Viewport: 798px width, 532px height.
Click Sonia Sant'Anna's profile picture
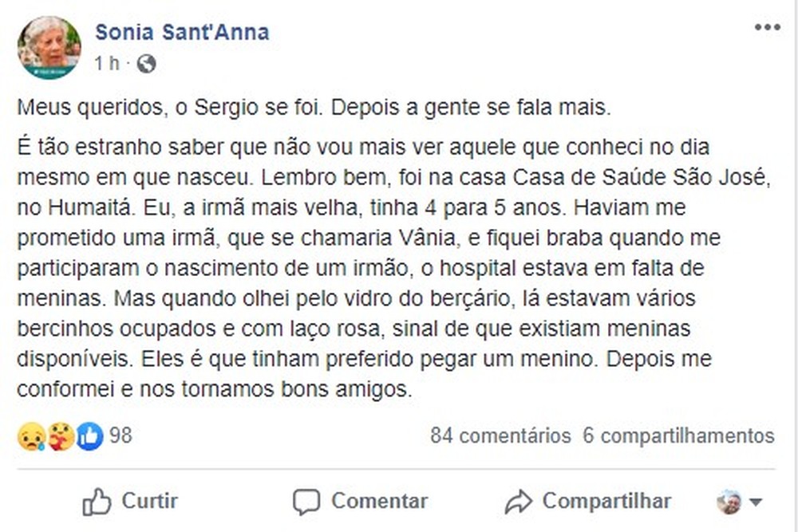coord(49,47)
